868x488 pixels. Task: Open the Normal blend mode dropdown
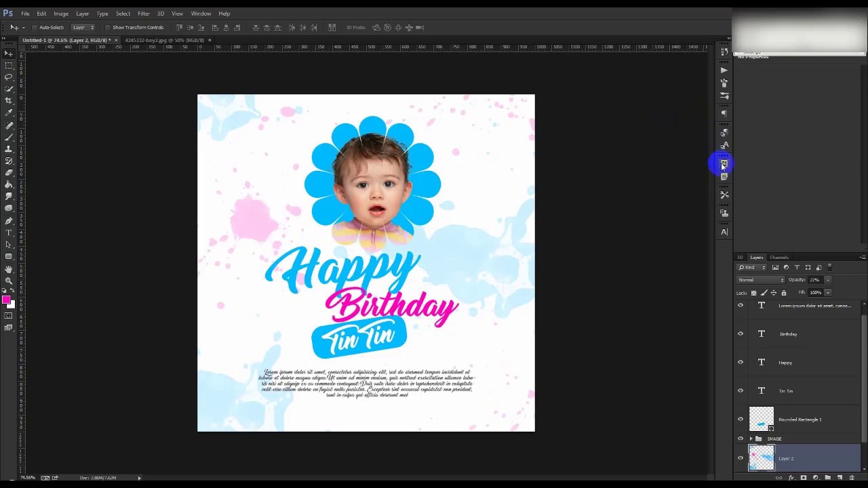click(x=760, y=280)
